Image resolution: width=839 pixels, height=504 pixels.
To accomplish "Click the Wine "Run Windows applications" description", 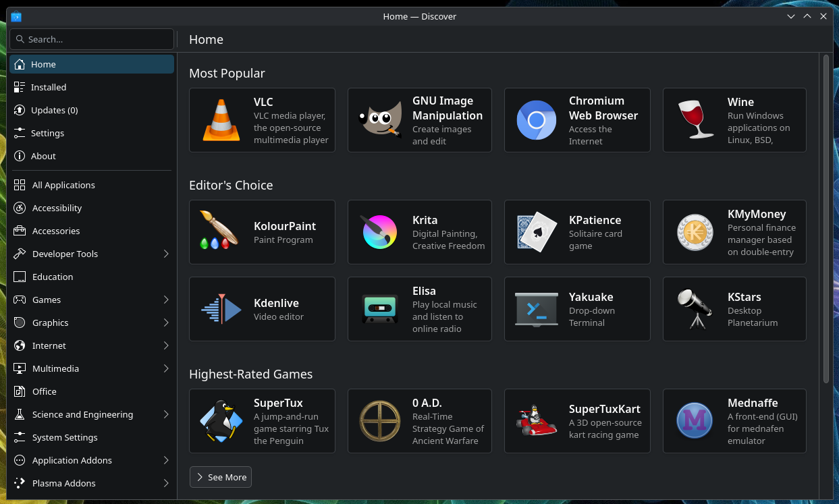I will [x=759, y=128].
